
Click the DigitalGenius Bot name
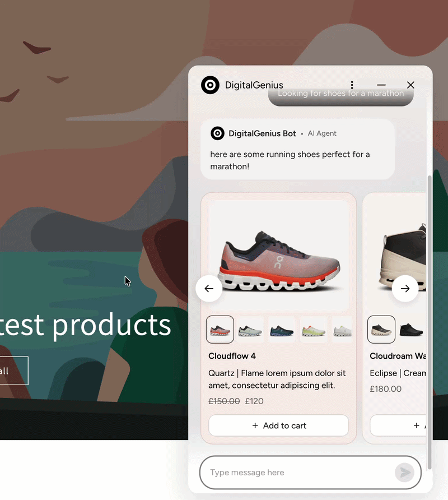click(x=262, y=133)
